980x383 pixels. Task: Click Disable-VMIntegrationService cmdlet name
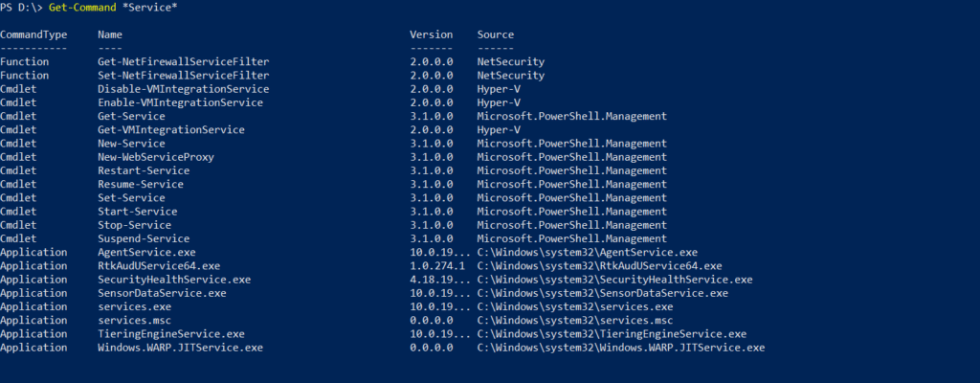(x=184, y=89)
